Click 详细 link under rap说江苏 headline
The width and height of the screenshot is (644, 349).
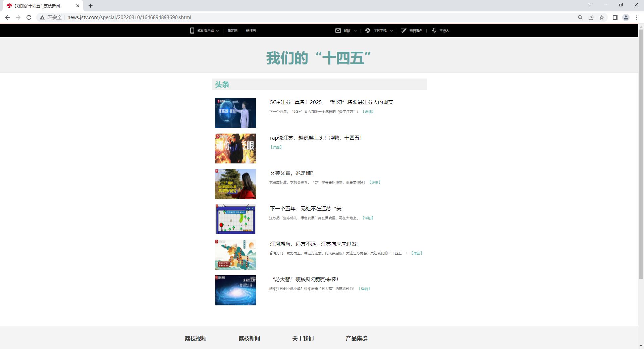(276, 147)
